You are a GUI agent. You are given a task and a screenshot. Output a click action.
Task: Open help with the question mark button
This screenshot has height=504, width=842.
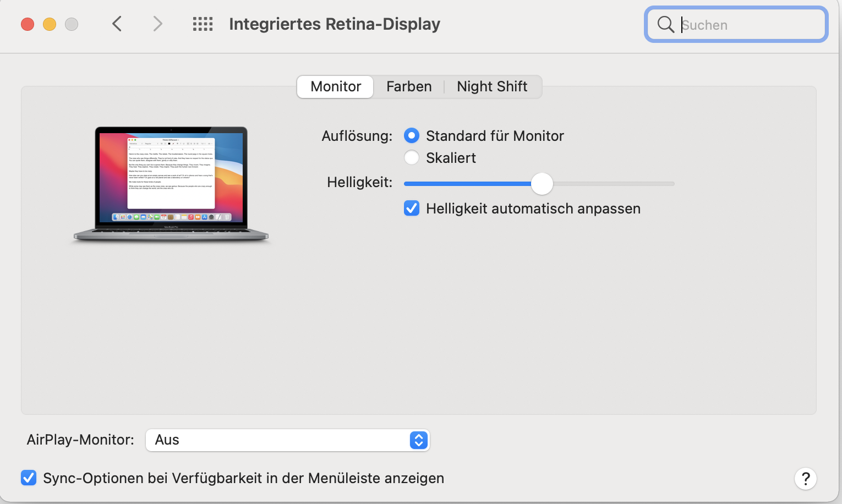(x=806, y=479)
